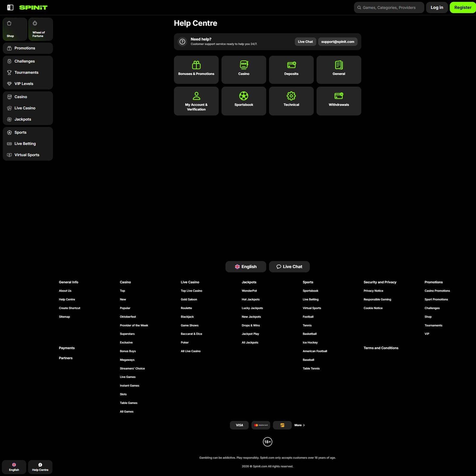Image resolution: width=476 pixels, height=476 pixels.
Task: Open WonderPot link under Jackpots
Action: (249, 291)
